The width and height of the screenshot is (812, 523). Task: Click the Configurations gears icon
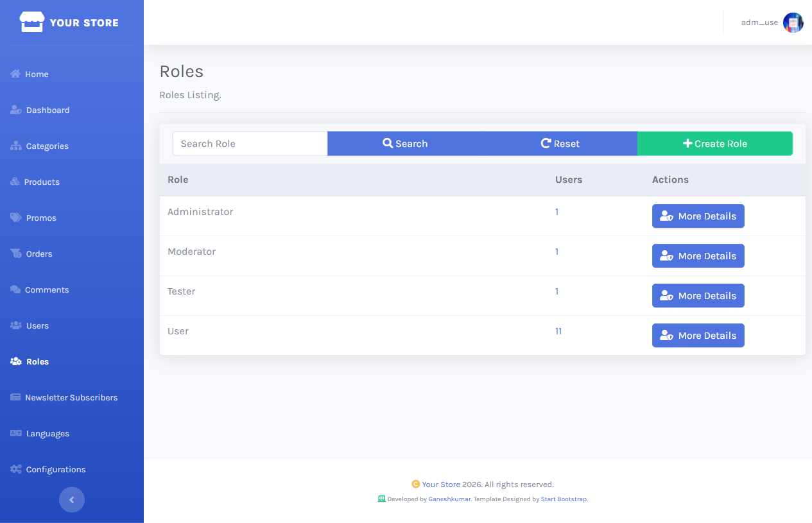tap(16, 469)
